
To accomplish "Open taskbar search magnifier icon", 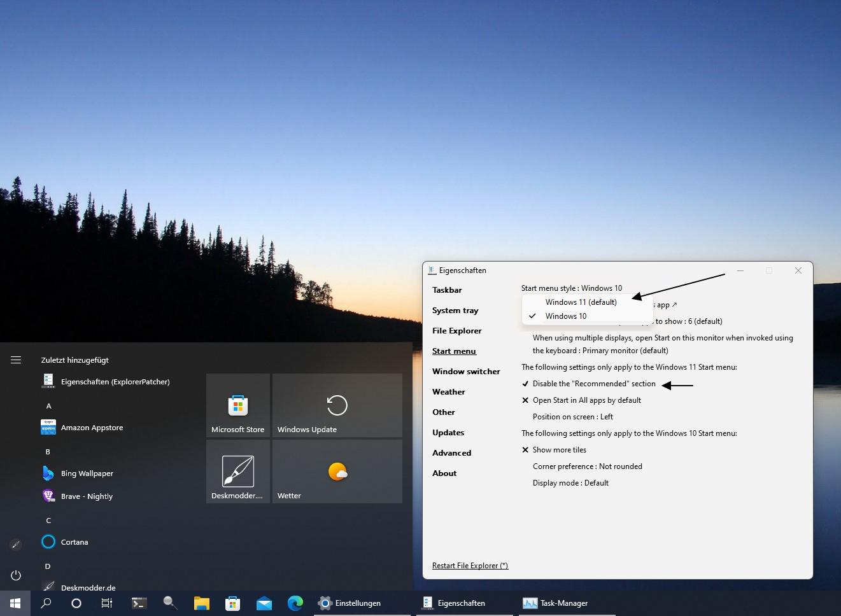I will [46, 603].
